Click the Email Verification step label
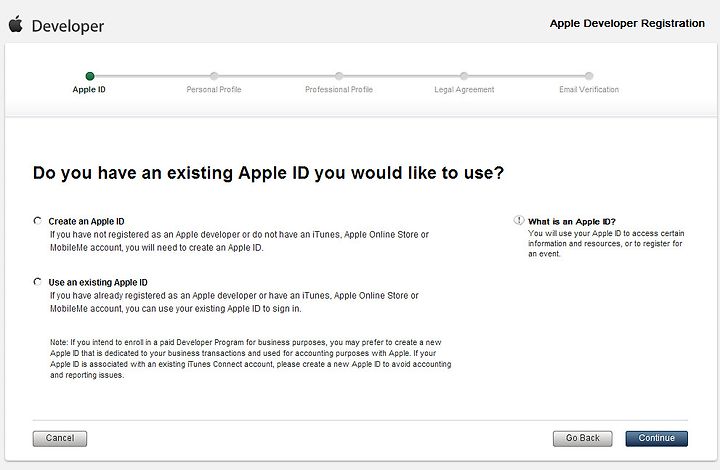This screenshot has height=470, width=720. 589,90
